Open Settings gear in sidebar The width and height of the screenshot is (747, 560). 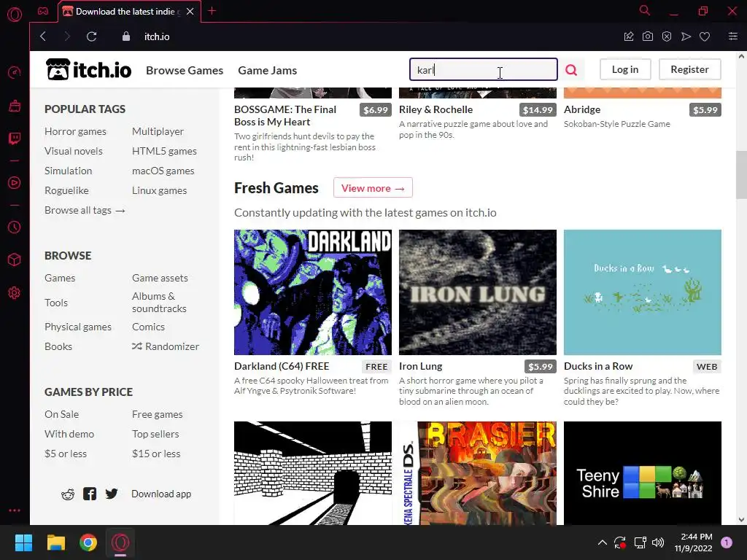coord(15,293)
